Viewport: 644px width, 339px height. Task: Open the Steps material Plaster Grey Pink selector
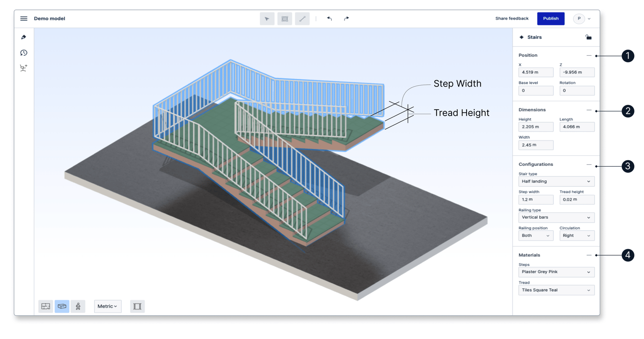pyautogui.click(x=556, y=272)
